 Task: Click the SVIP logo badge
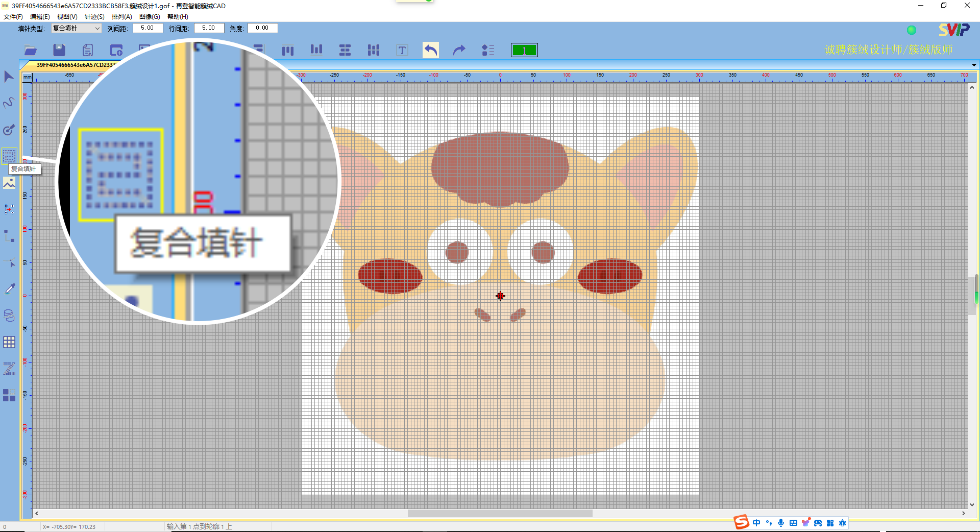point(954,30)
